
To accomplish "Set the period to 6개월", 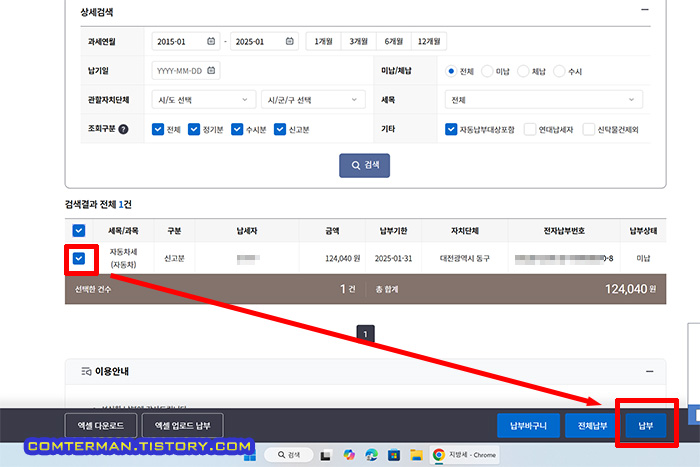I will pyautogui.click(x=394, y=41).
